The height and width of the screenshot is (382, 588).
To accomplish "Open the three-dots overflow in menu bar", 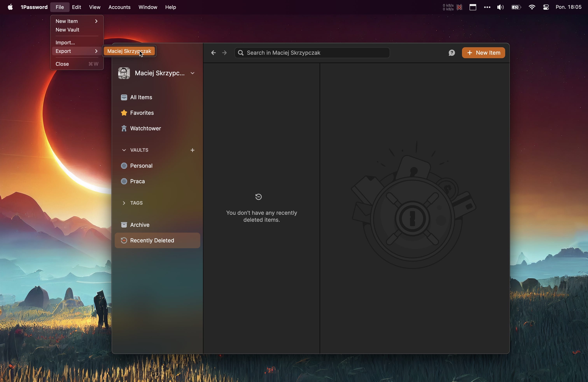I will (x=487, y=7).
